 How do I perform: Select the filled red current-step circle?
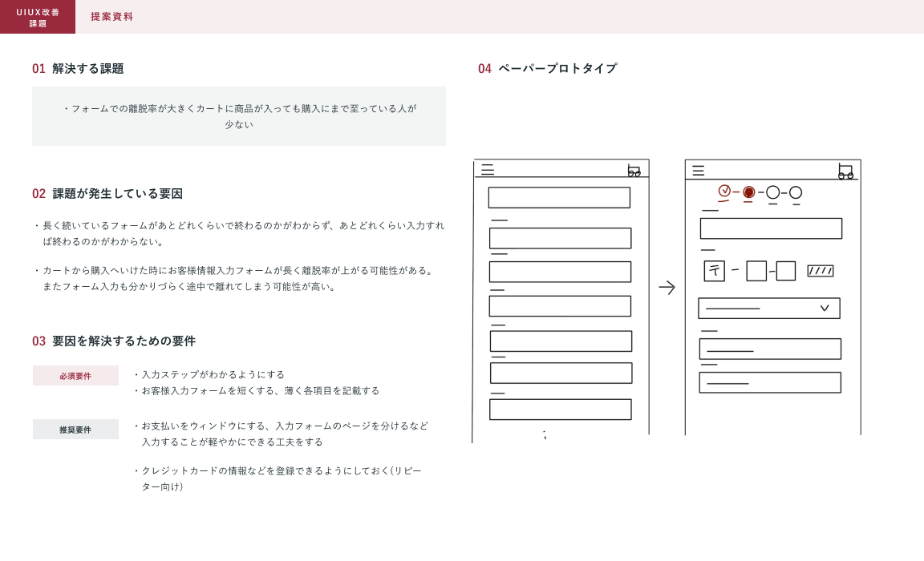tap(748, 192)
